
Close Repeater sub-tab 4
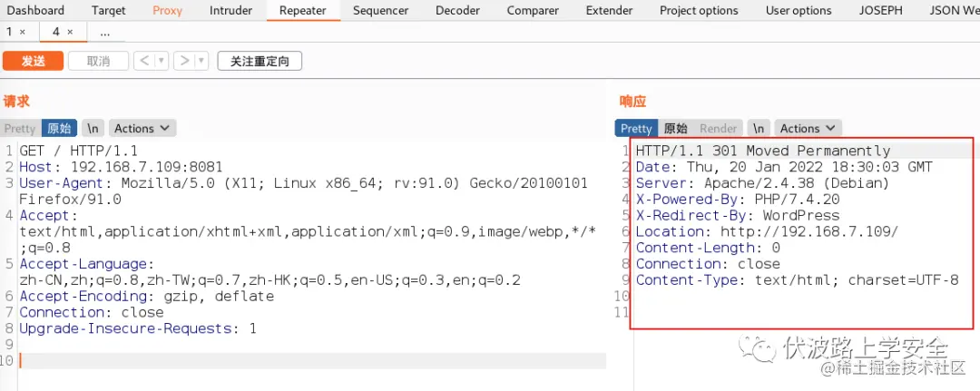[70, 32]
